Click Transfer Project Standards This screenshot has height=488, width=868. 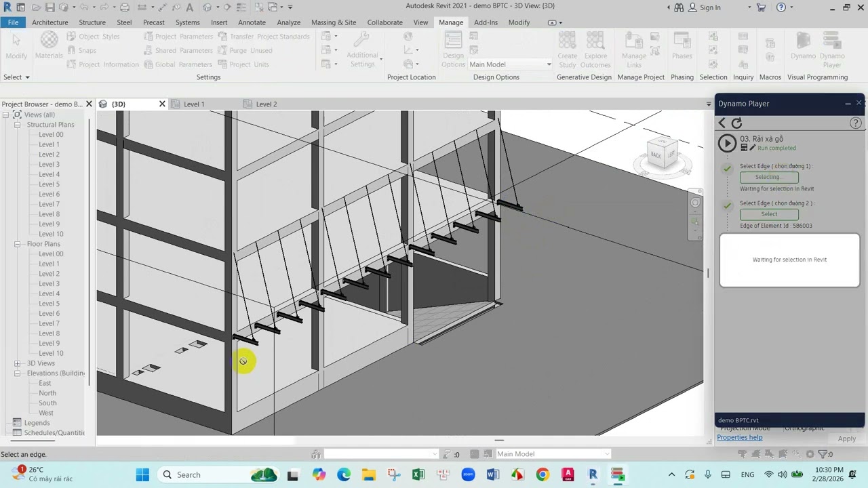pos(264,37)
